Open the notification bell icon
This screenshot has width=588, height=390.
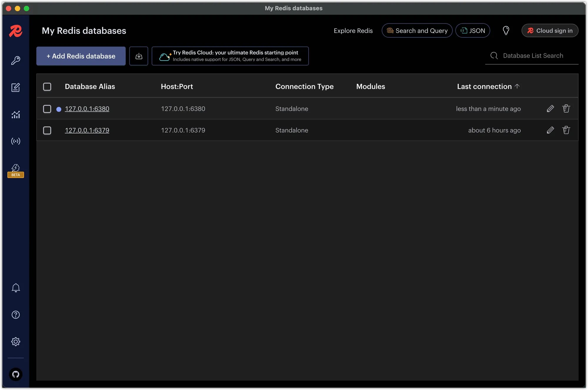16,288
